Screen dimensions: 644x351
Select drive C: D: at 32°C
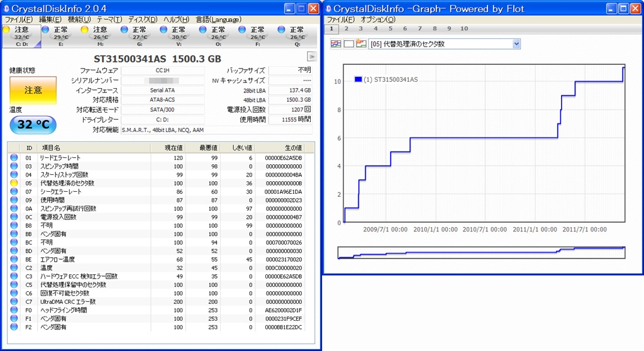(x=21, y=36)
